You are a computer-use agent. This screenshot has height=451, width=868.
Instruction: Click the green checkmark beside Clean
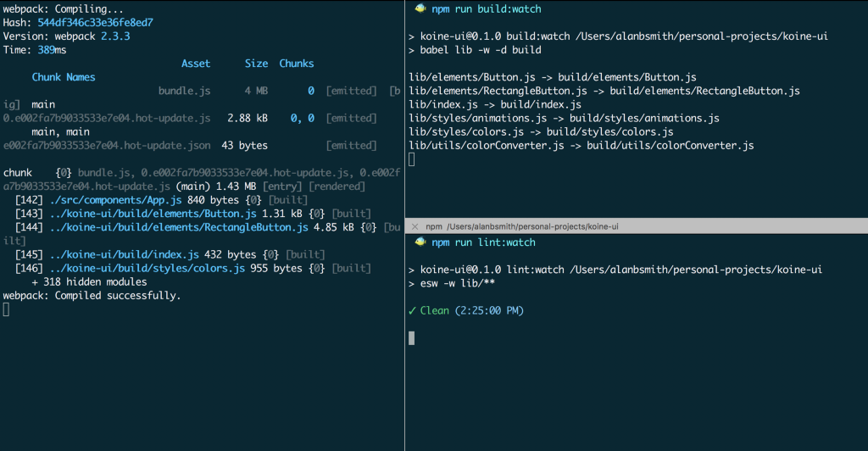[x=412, y=310]
